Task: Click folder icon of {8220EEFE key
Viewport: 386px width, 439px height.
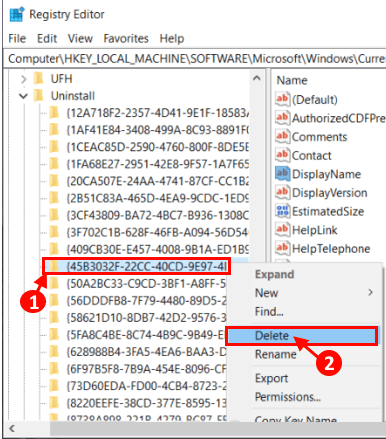Action: point(54,403)
